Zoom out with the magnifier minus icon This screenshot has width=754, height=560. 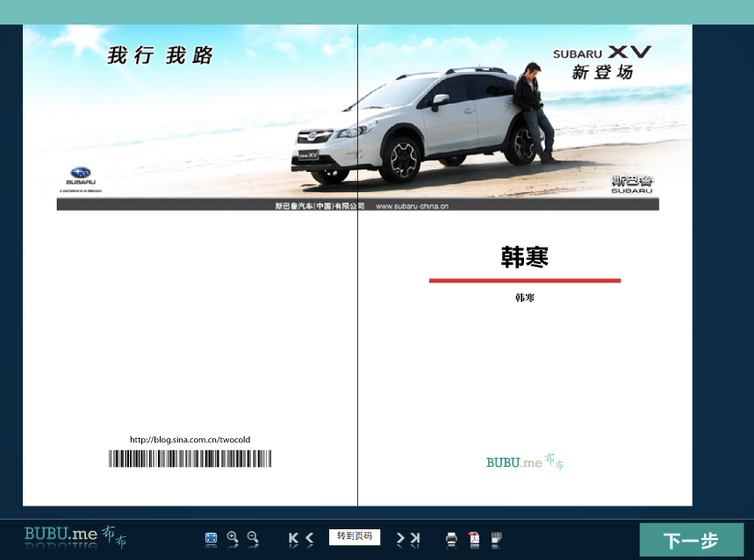tap(253, 537)
